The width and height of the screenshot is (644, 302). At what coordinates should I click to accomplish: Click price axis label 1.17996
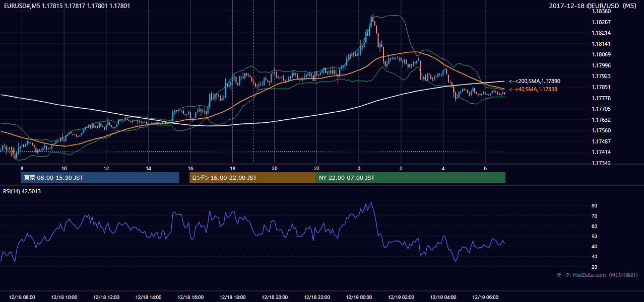[602, 65]
